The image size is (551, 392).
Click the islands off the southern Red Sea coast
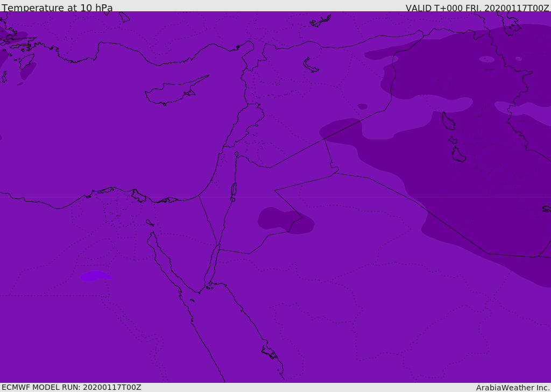[x=269, y=352]
